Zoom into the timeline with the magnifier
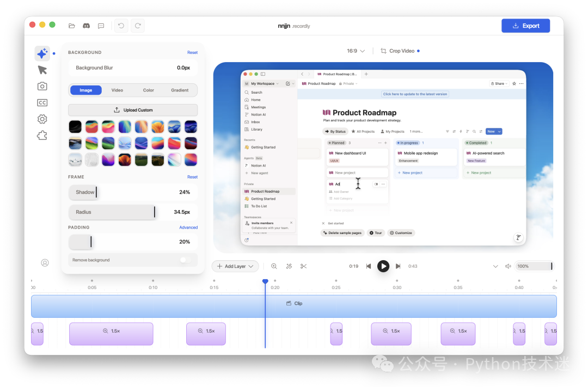The height and width of the screenshot is (387, 588). pos(274,266)
